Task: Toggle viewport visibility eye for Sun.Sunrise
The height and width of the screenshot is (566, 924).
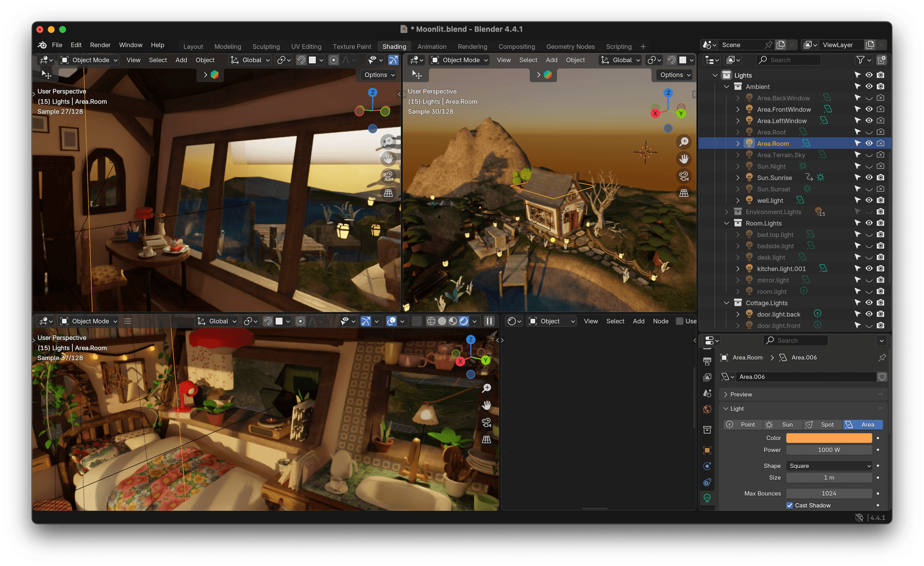Action: coord(869,178)
